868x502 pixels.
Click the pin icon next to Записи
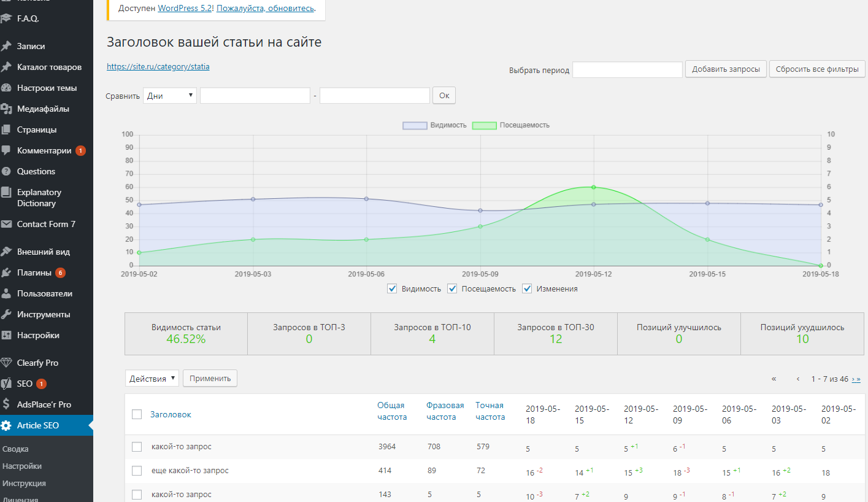[x=6, y=46]
